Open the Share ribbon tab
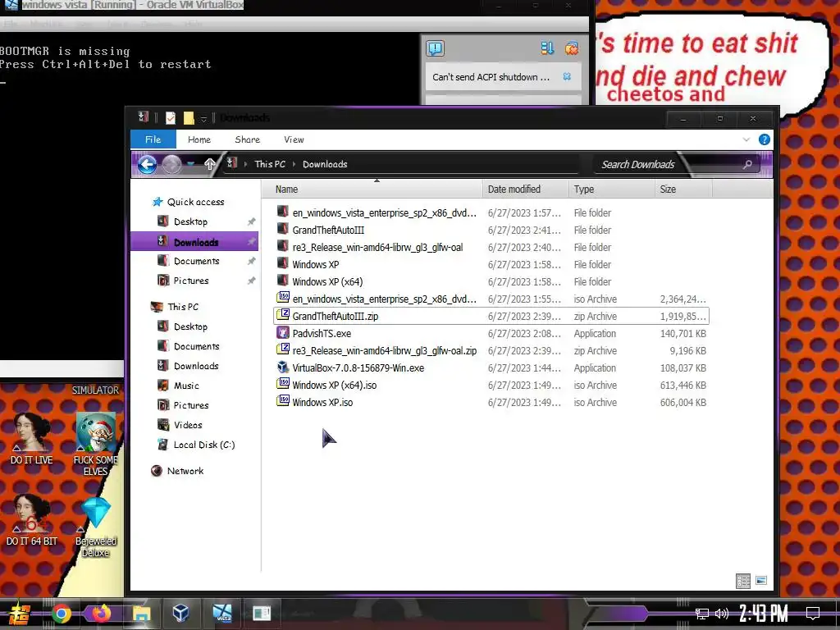The width and height of the screenshot is (840, 630). click(248, 139)
